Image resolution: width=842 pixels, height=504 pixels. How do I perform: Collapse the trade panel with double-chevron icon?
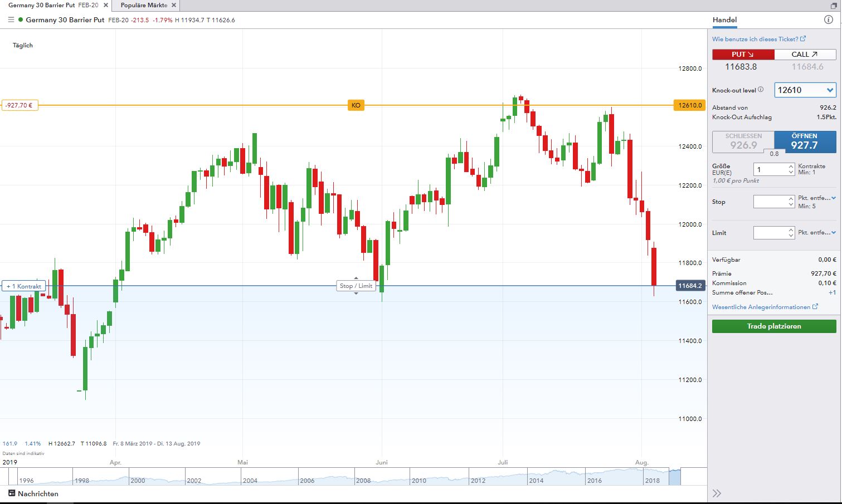tap(717, 493)
